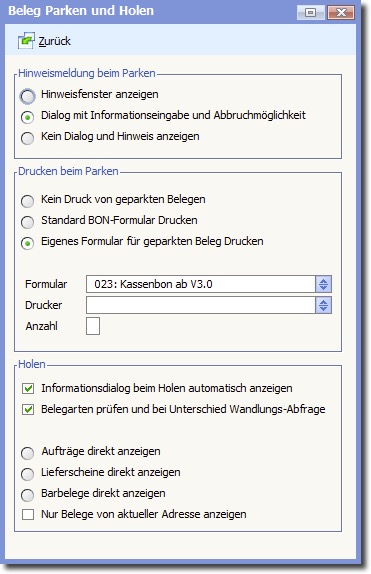Close the Beleg Parken und Holen window
371x574 pixels.
[x=341, y=13]
